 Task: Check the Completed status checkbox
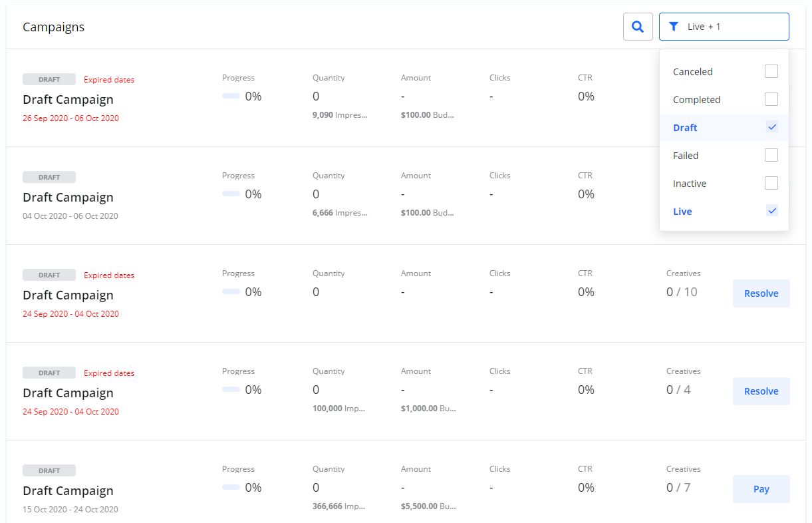(771, 99)
